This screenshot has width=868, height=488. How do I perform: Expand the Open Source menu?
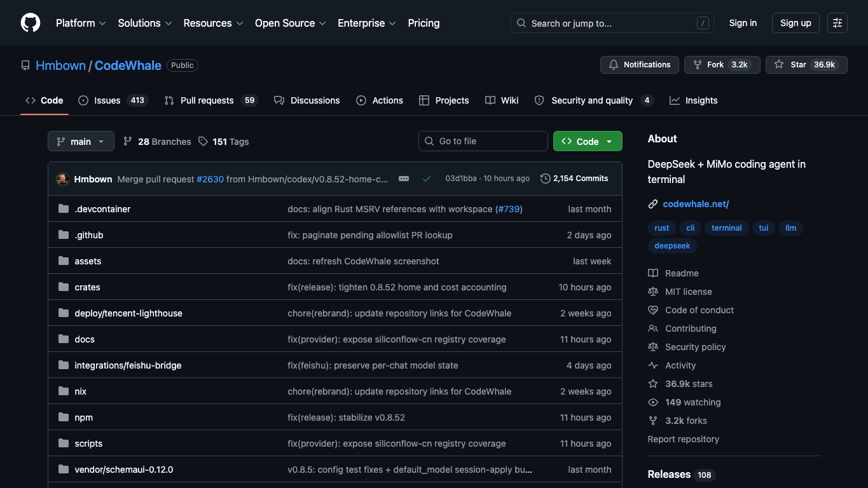(291, 23)
